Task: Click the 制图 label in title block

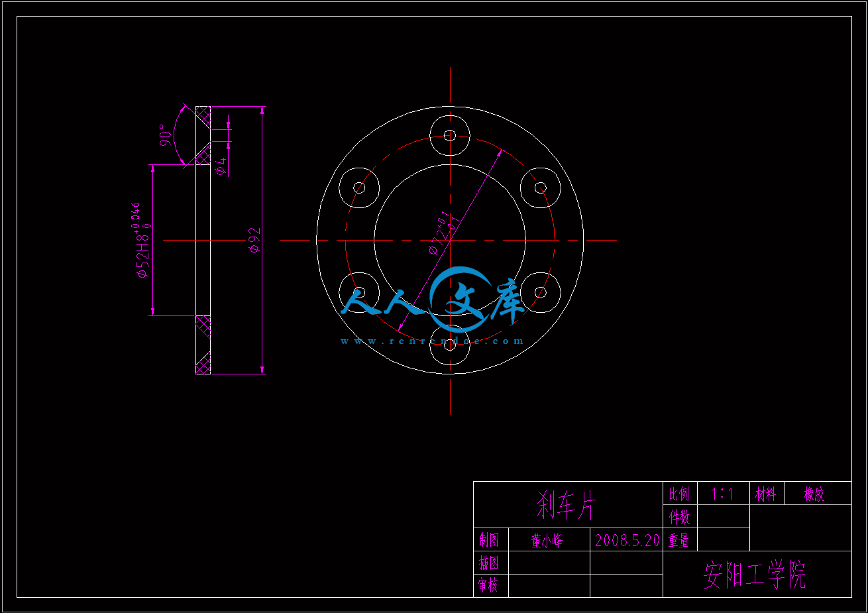Action: pos(489,540)
